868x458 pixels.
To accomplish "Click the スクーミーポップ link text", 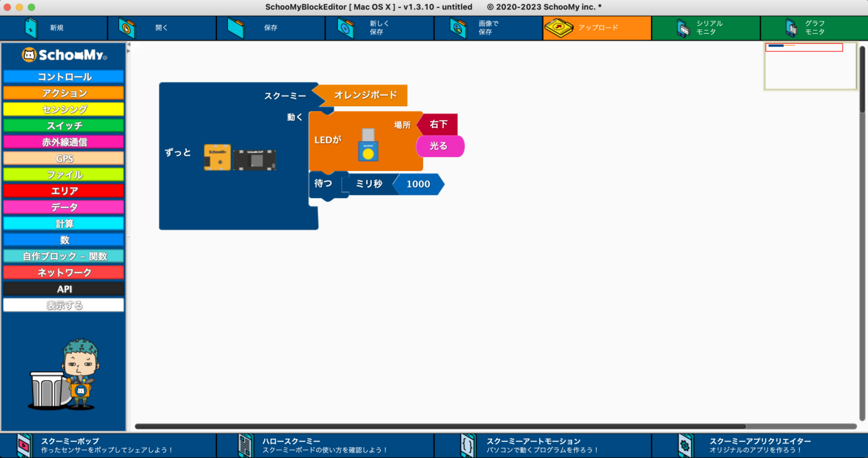I will [x=70, y=441].
